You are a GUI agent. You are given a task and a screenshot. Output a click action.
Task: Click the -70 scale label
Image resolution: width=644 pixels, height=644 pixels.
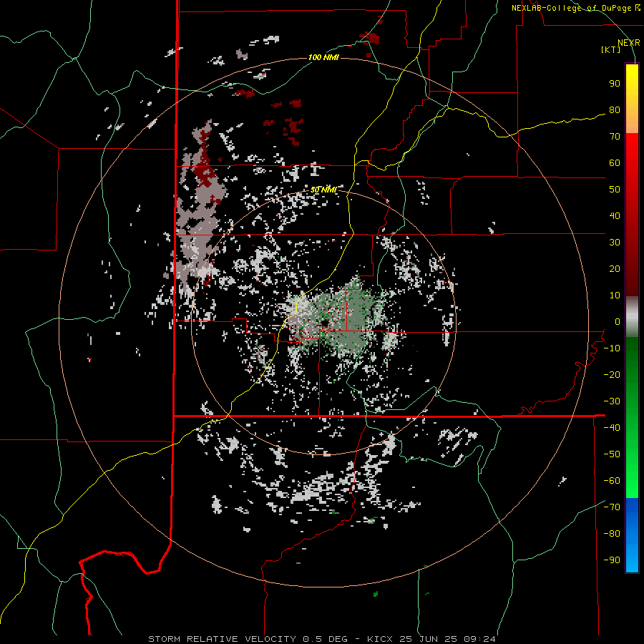click(x=612, y=507)
